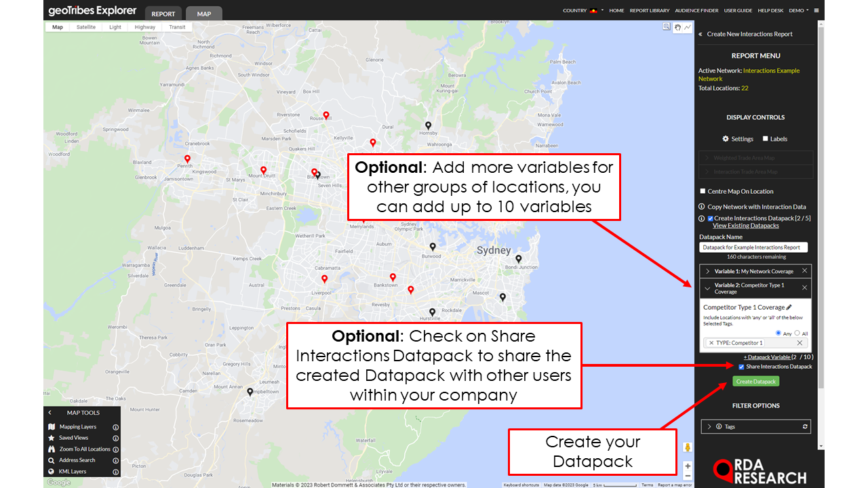
Task: Click the Penrith red location marker
Action: point(187,159)
